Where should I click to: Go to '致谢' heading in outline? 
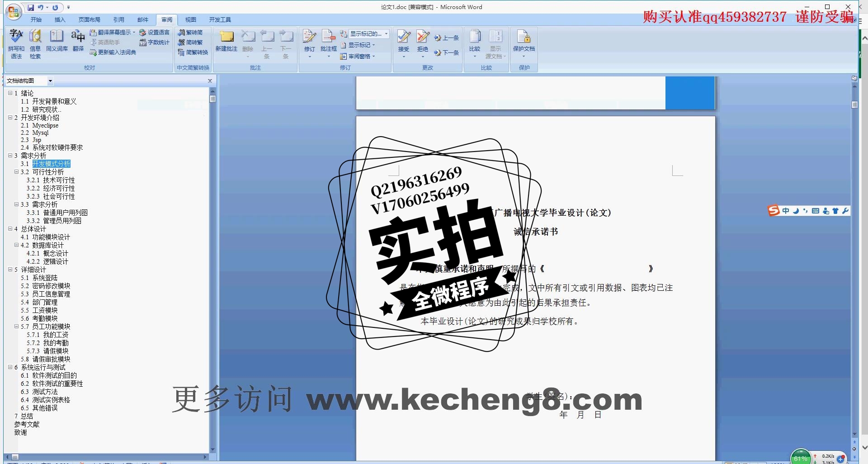point(20,432)
